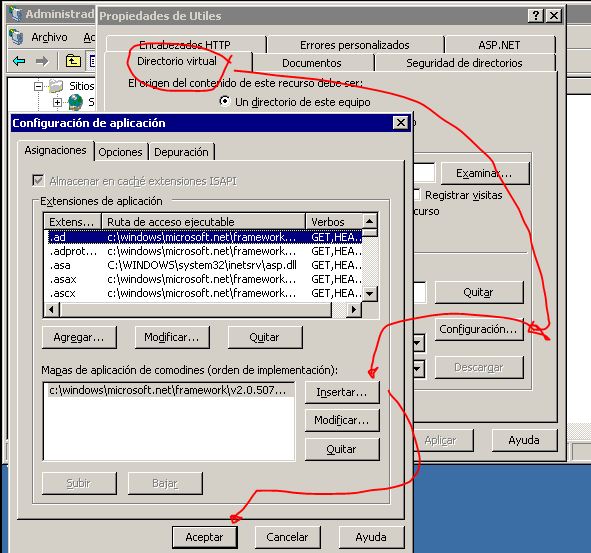Click the back arrow toolbar icon
This screenshot has width=591, height=553.
[x=19, y=60]
